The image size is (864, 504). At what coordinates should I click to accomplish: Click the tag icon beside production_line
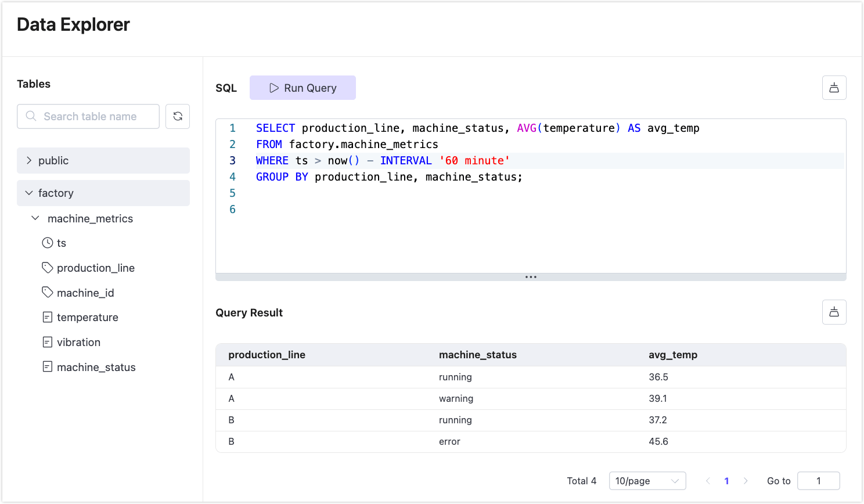pyautogui.click(x=48, y=268)
